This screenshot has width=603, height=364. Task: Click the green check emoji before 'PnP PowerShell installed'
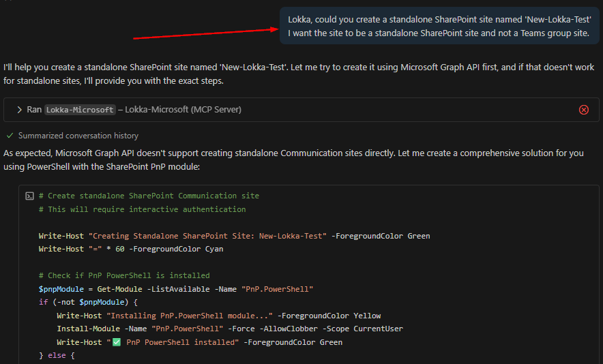(116, 342)
